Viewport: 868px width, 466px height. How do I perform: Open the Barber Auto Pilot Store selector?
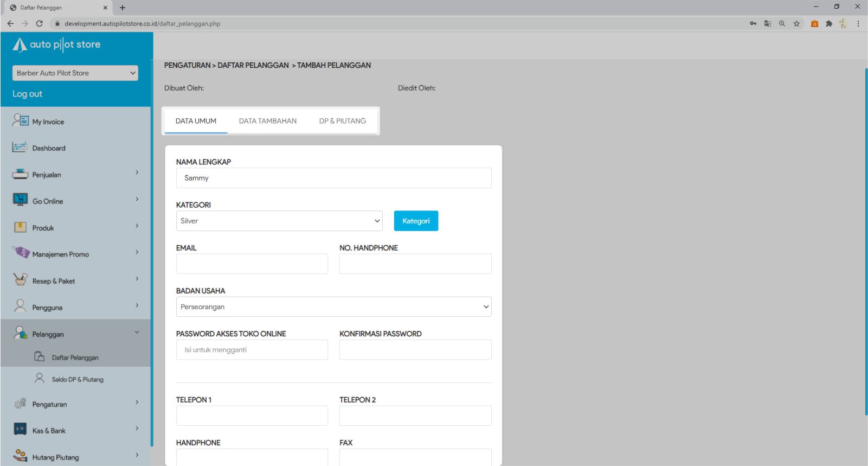(x=75, y=73)
